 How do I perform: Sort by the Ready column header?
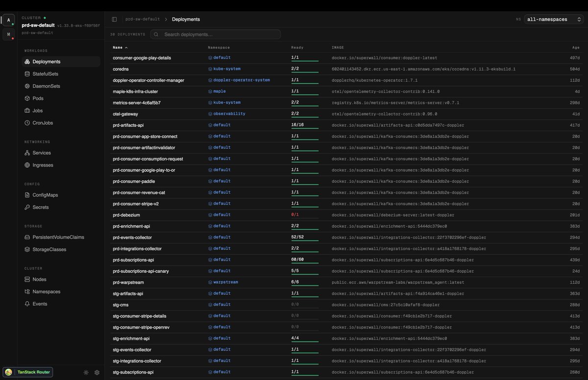297,47
